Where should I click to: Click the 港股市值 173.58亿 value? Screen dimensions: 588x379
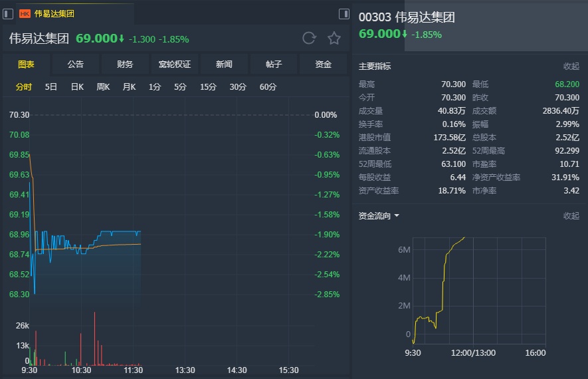450,138
